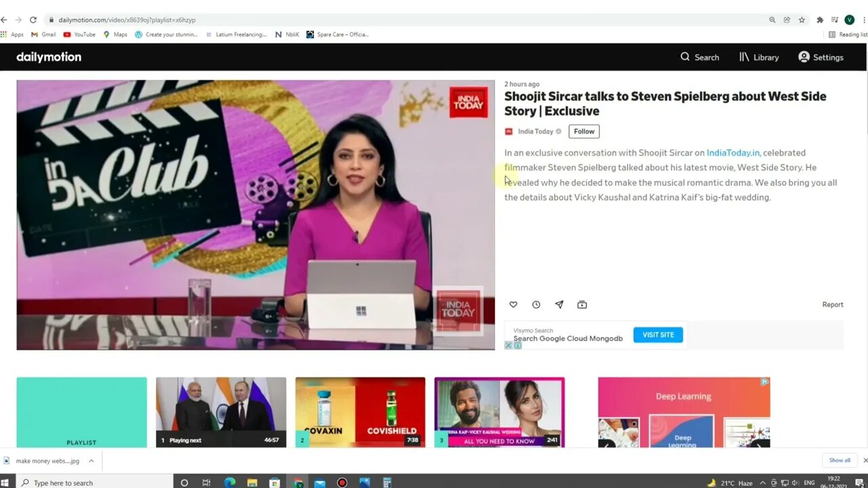Image resolution: width=868 pixels, height=488 pixels.
Task: Open Microsoft Store from taskbar
Action: [x=275, y=483]
